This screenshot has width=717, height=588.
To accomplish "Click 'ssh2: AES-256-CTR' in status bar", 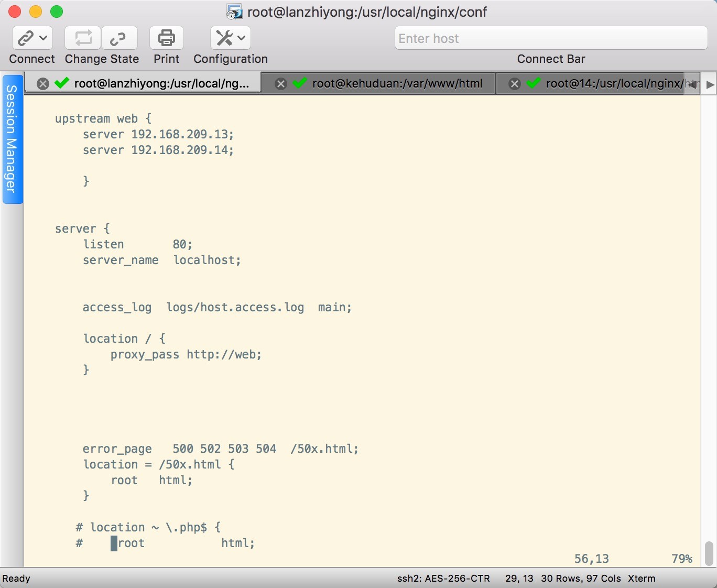I will (443, 579).
